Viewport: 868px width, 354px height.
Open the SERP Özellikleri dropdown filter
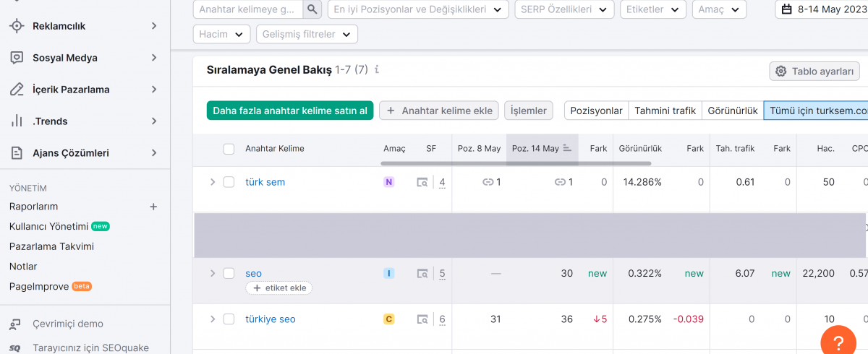coord(564,9)
